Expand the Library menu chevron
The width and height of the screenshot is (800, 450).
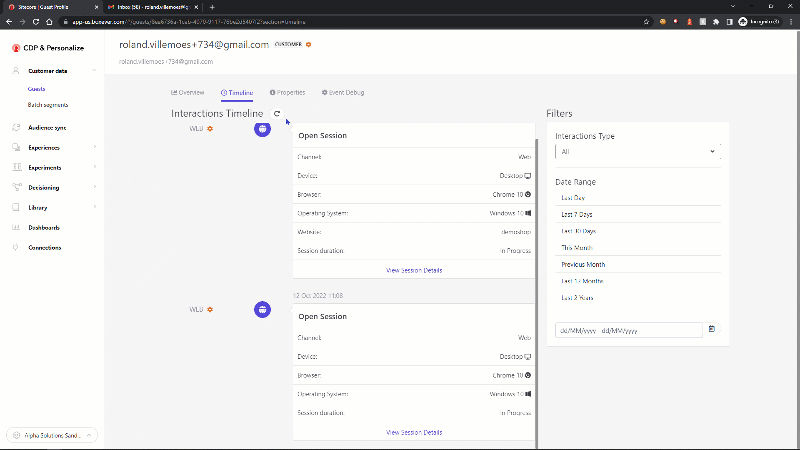coord(95,207)
